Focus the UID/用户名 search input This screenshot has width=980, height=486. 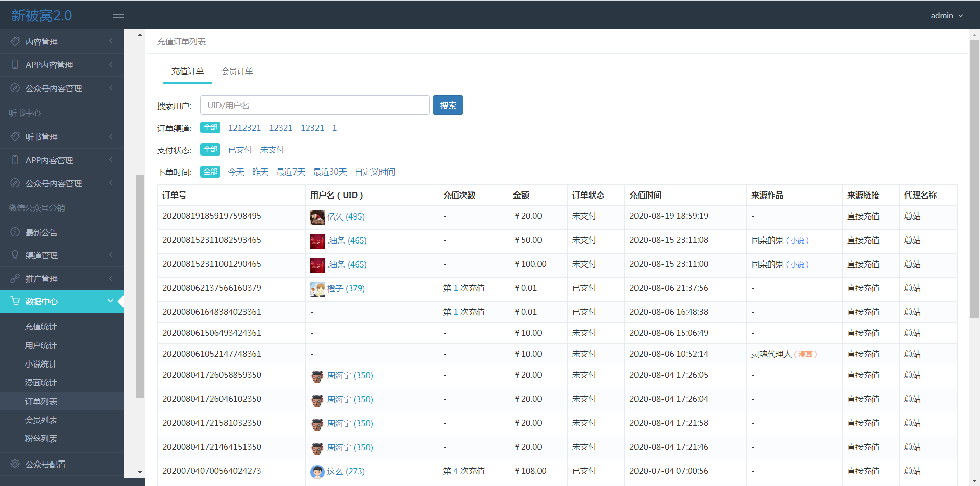pyautogui.click(x=314, y=105)
